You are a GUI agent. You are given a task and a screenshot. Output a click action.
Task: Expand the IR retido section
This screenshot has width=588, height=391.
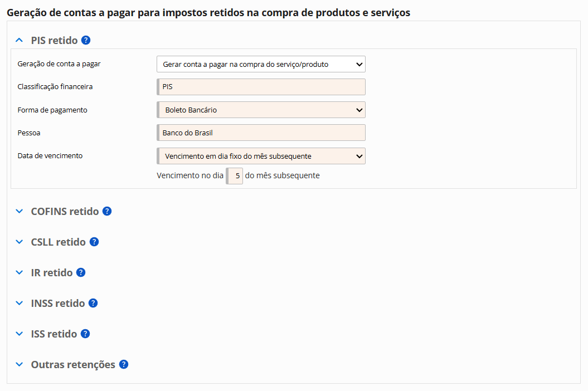click(x=20, y=273)
